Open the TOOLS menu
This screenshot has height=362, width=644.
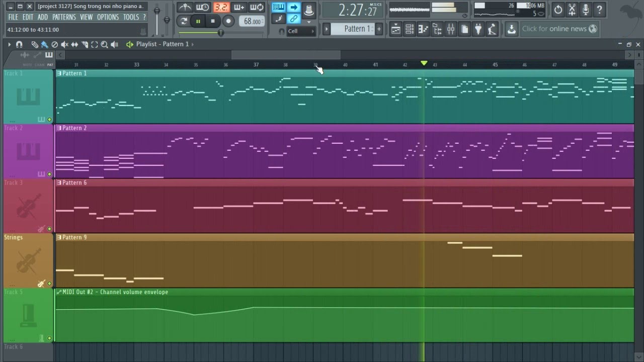click(131, 17)
